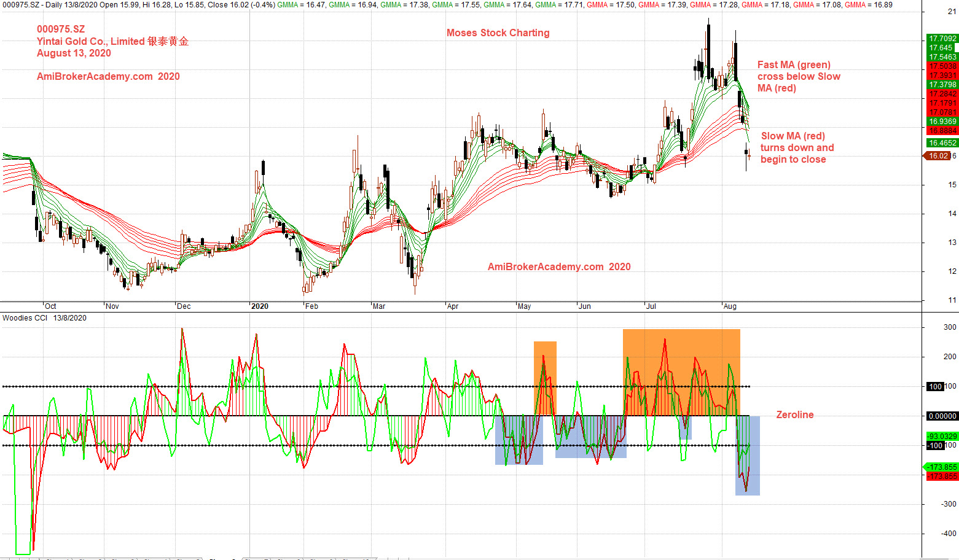Click the 0.00000 zero level label

942,416
